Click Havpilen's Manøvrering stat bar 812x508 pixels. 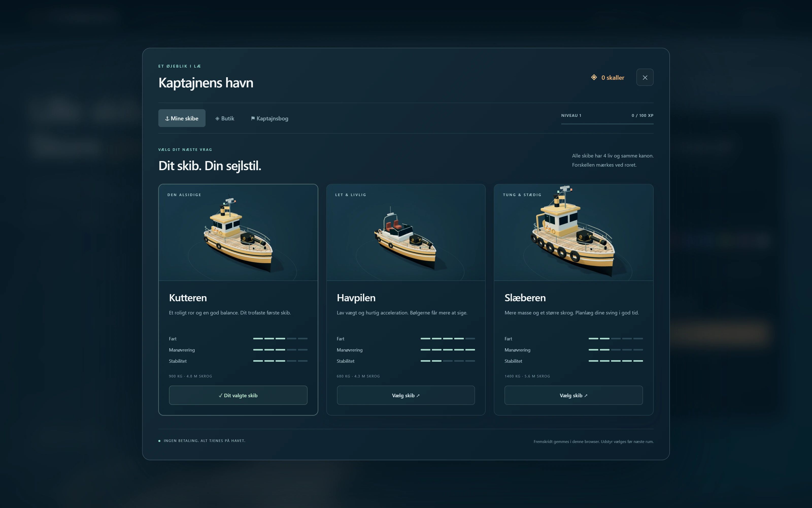448,350
